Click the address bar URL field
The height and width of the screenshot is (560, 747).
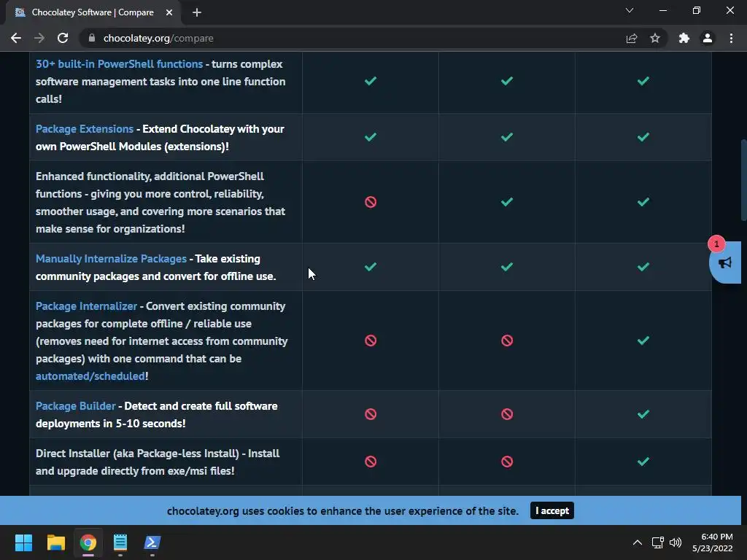click(352, 38)
